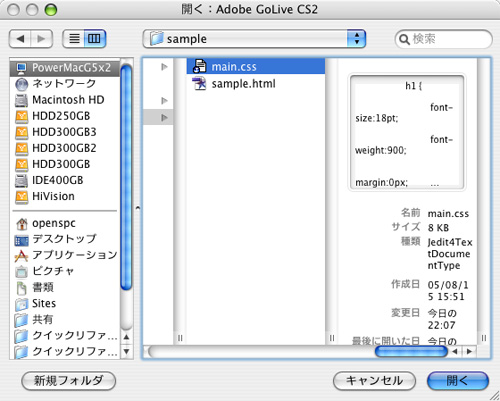Select the sample.html file row
Screen dimensions: 500x401
point(256,83)
